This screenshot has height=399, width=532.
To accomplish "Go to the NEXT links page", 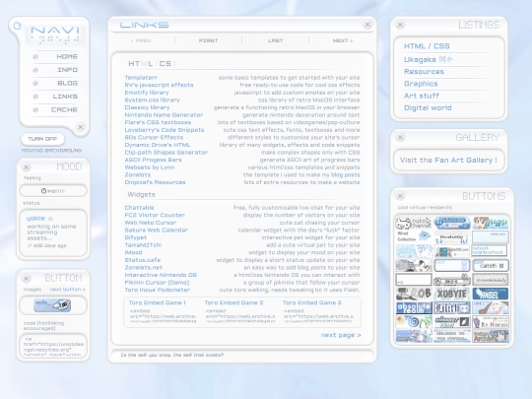I will coord(342,40).
